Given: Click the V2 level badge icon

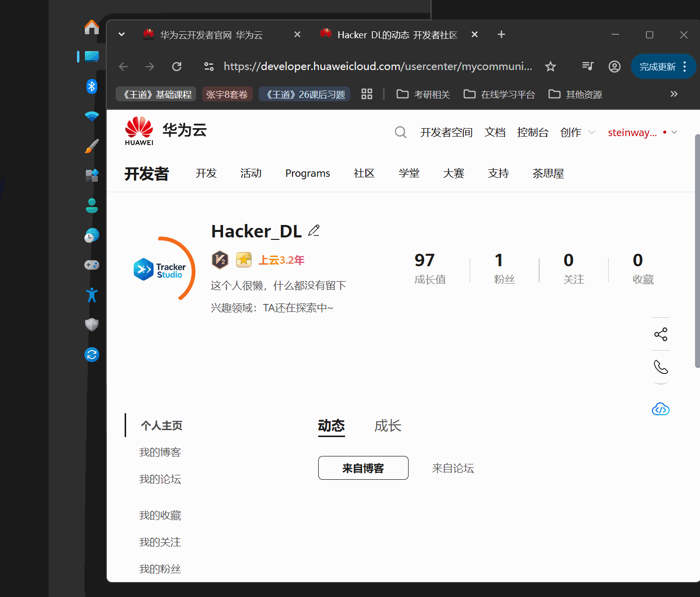Looking at the screenshot, I should (220, 260).
